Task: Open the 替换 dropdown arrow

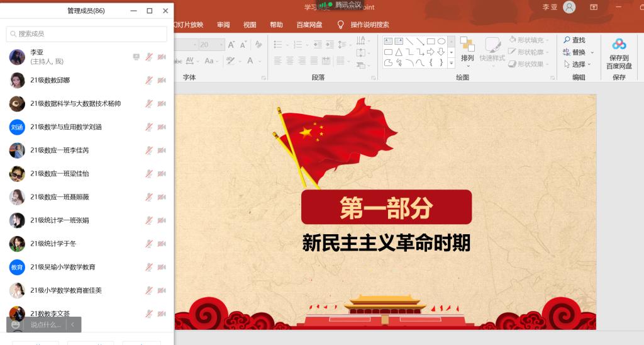Action: click(x=592, y=53)
